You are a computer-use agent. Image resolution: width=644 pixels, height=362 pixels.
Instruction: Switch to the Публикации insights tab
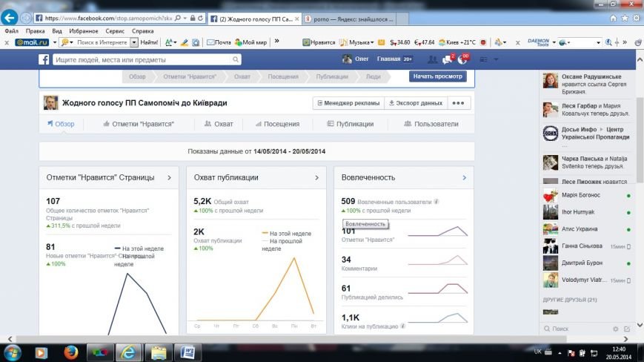coord(351,124)
